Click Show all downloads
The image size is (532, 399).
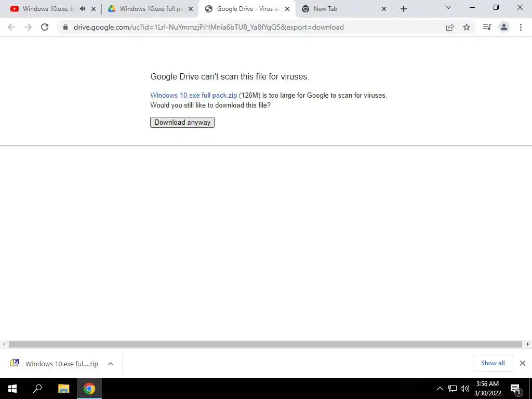tap(493, 363)
